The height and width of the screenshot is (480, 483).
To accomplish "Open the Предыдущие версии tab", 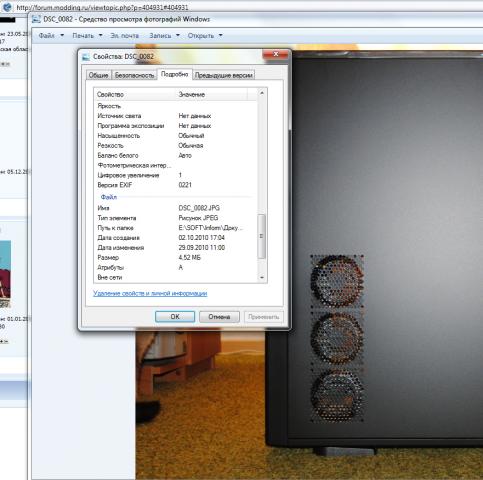I will [x=224, y=75].
